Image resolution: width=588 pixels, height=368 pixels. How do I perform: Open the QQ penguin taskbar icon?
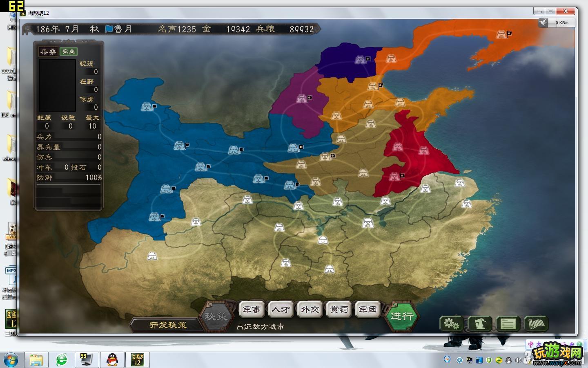pyautogui.click(x=112, y=360)
